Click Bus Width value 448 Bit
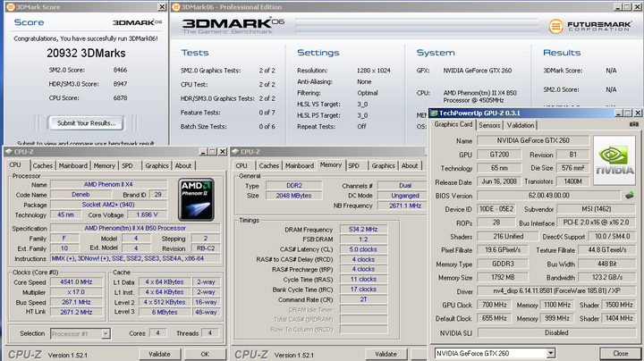Screen dimensions: 644x361 tap(607, 264)
